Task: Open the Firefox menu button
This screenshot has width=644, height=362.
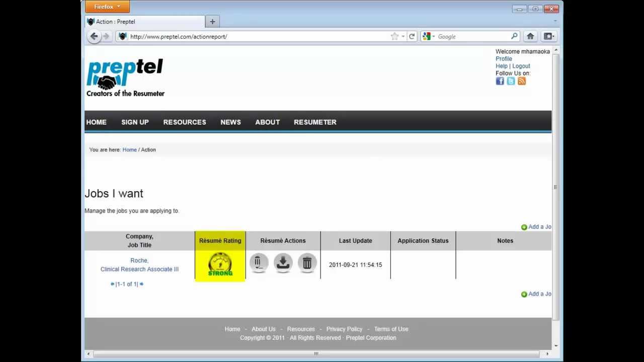Action: click(107, 7)
